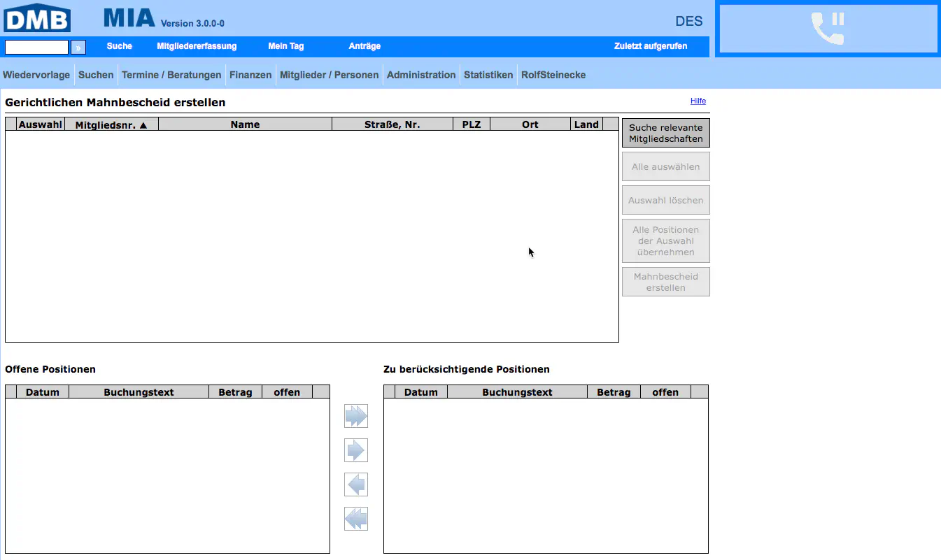Open Mitglieder / Personen menu
Viewport: 941px width, 560px height.
[329, 75]
